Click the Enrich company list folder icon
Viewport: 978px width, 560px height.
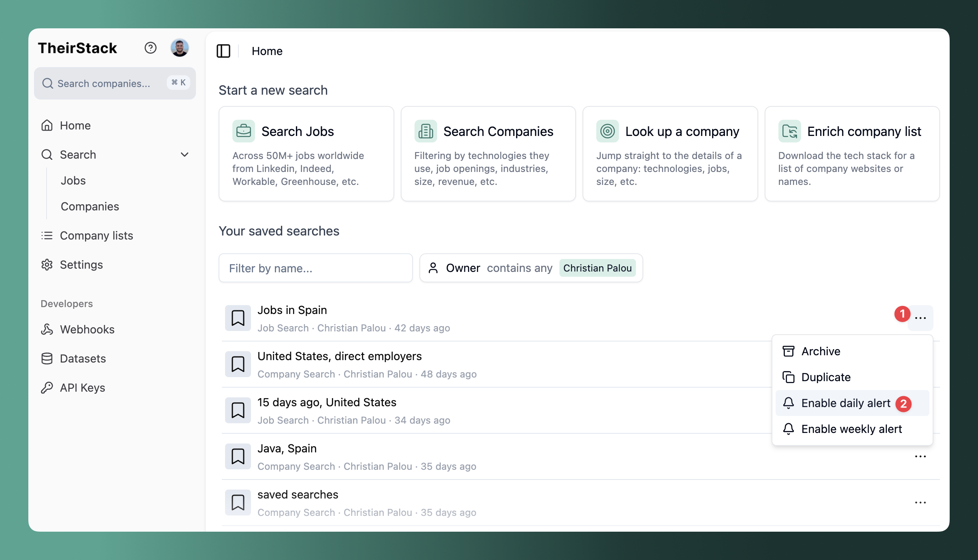789,131
